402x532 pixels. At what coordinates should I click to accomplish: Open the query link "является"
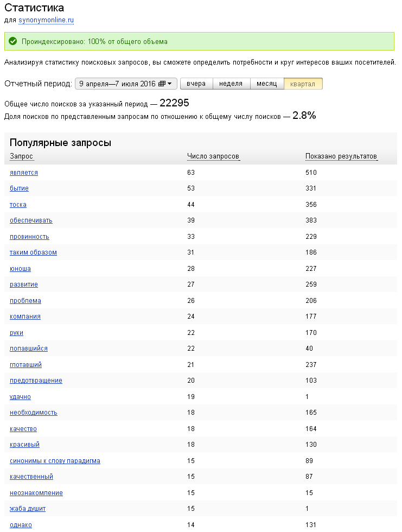pos(24,173)
